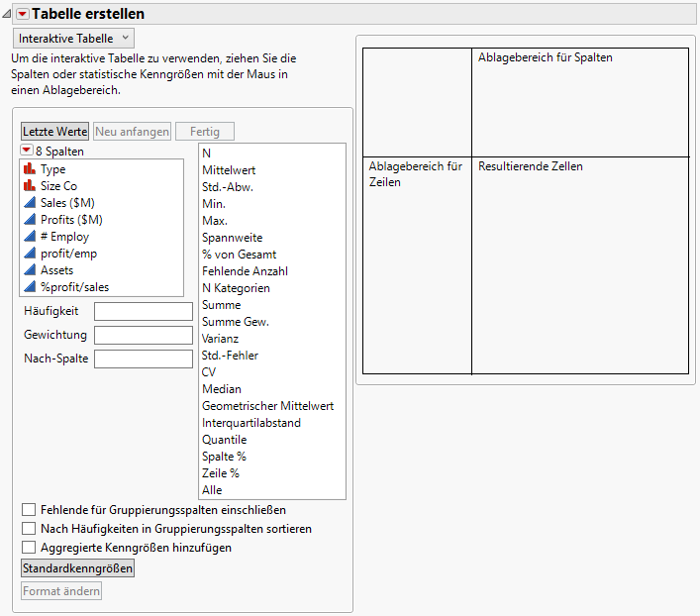
Task: Open red triangle menu for Tabelle erstellen
Action: pos(22,14)
